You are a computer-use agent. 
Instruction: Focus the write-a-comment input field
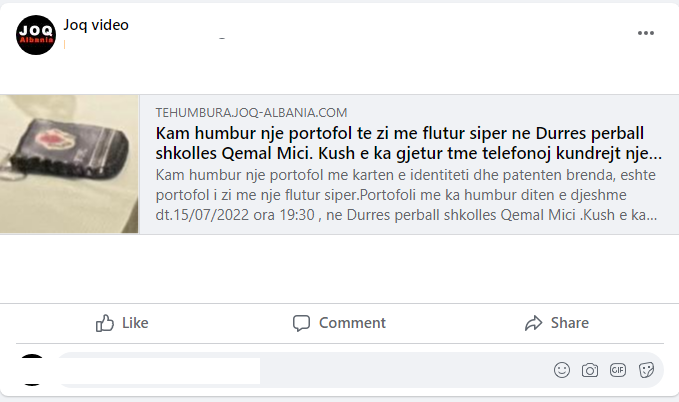click(300, 370)
